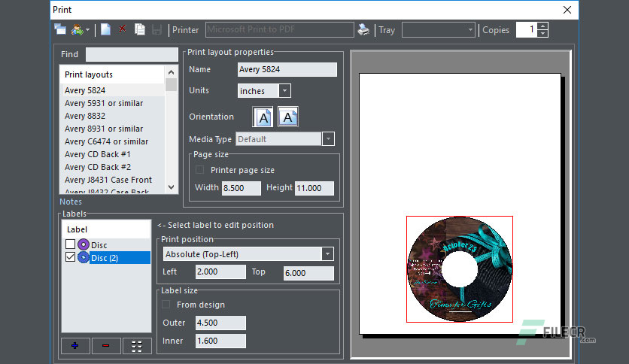The height and width of the screenshot is (364, 629).
Task: Open the dropdown arrow beside the user icon
Action: (x=87, y=30)
